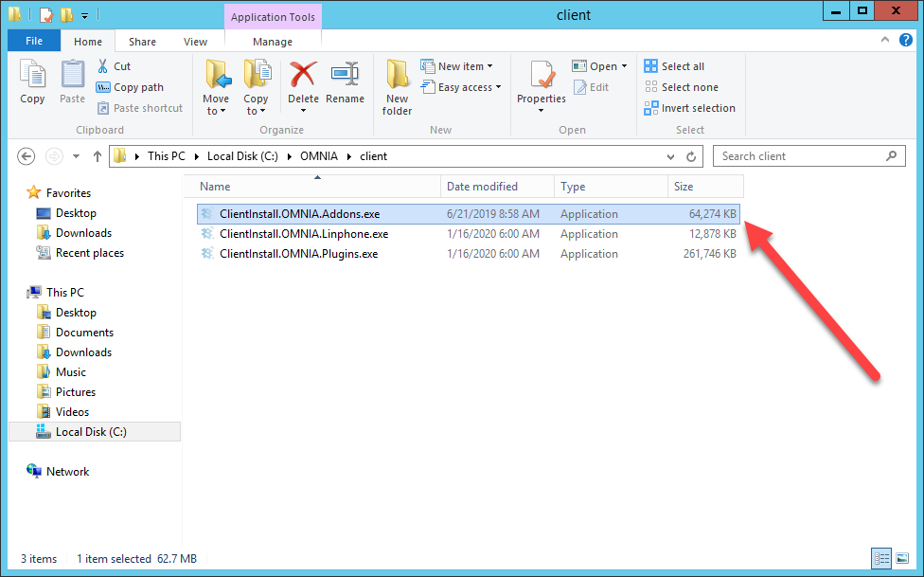Open the Copy to dropdown
The image size is (924, 577).
256,87
